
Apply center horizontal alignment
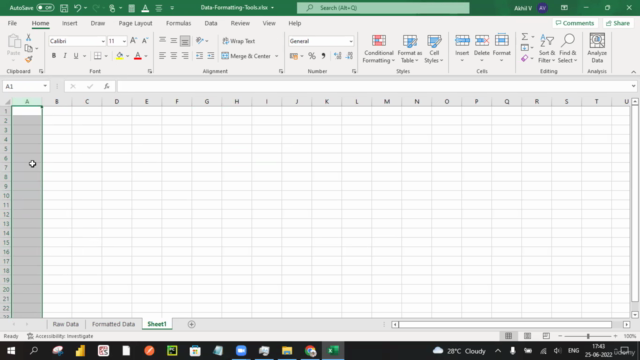point(174,56)
